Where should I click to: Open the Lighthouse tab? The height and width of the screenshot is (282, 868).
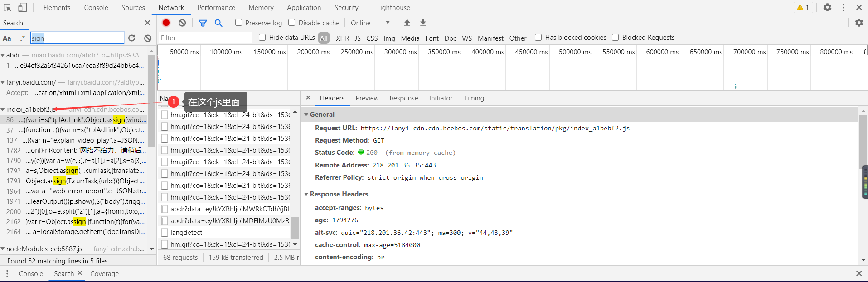click(393, 7)
